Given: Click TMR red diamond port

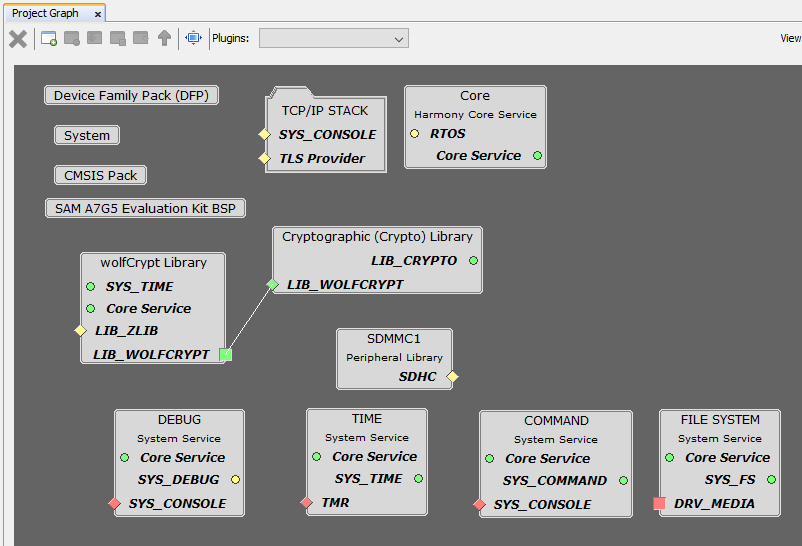Looking at the screenshot, I should point(306,503).
